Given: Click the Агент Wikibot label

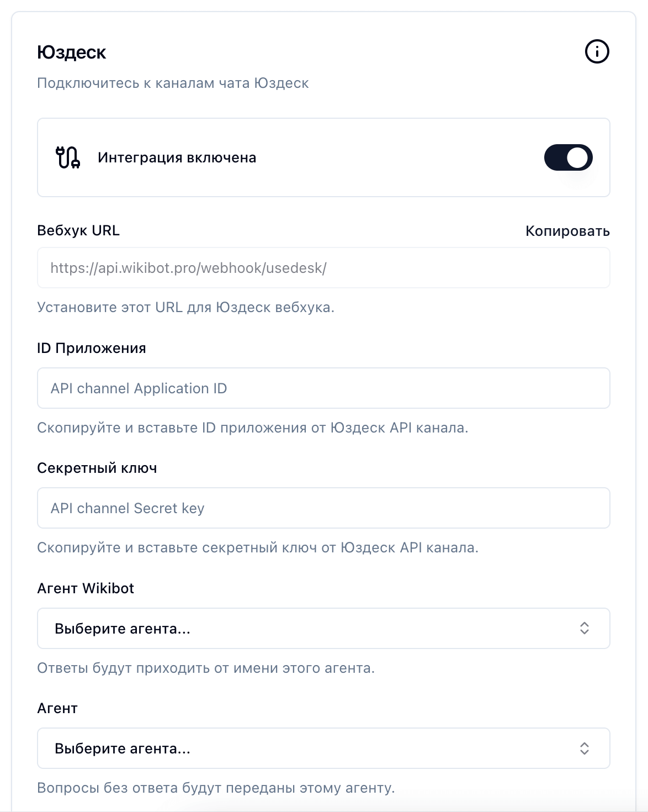Looking at the screenshot, I should pyautogui.click(x=86, y=588).
